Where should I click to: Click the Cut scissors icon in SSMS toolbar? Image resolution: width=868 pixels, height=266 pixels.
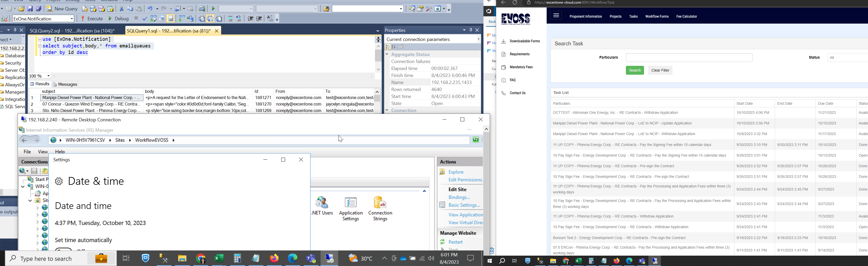click(121, 9)
